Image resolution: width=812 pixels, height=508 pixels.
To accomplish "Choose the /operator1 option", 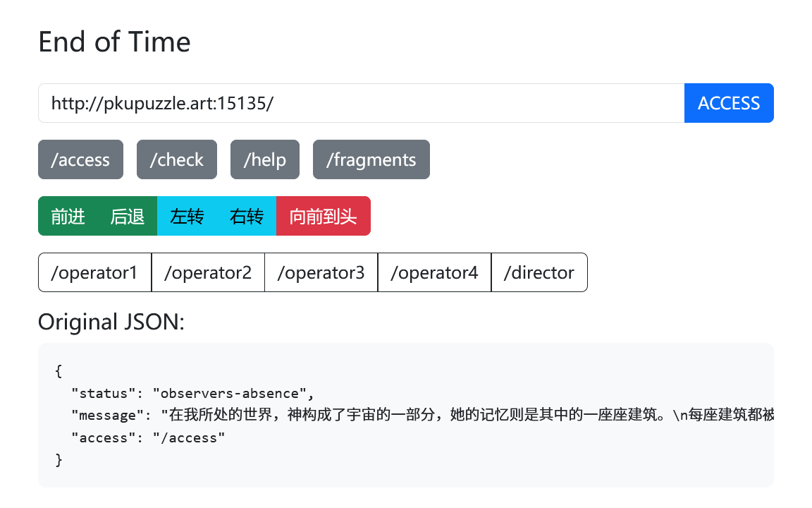I will click(x=94, y=272).
